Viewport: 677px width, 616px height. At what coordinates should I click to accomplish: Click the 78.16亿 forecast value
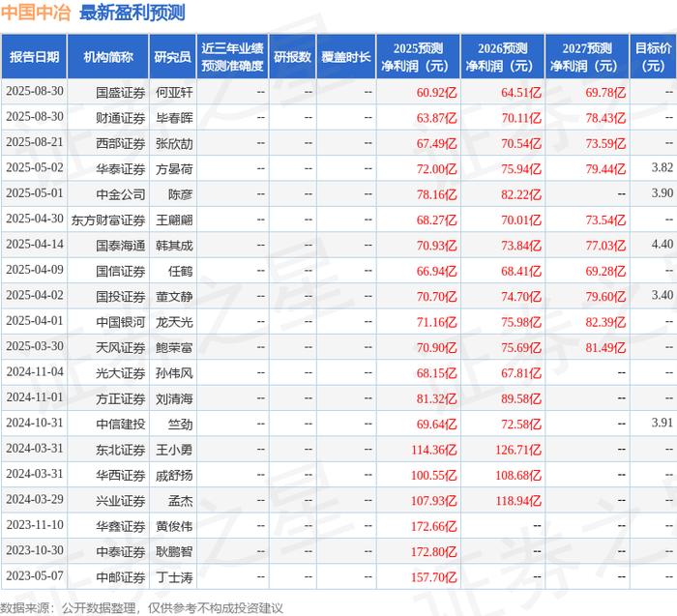point(436,194)
